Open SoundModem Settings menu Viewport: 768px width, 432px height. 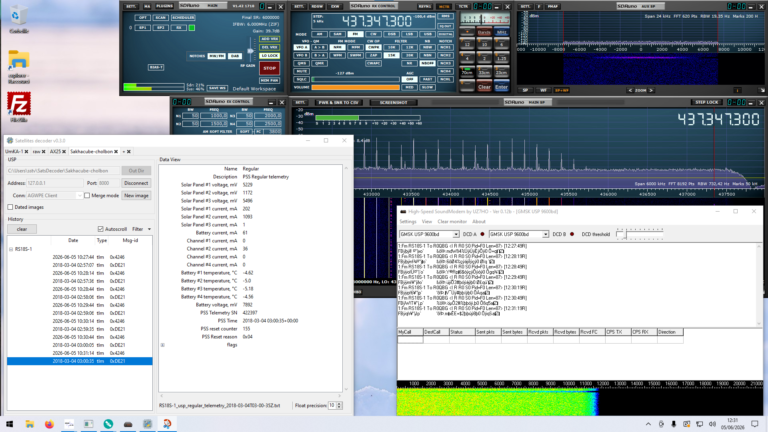pyautogui.click(x=408, y=221)
